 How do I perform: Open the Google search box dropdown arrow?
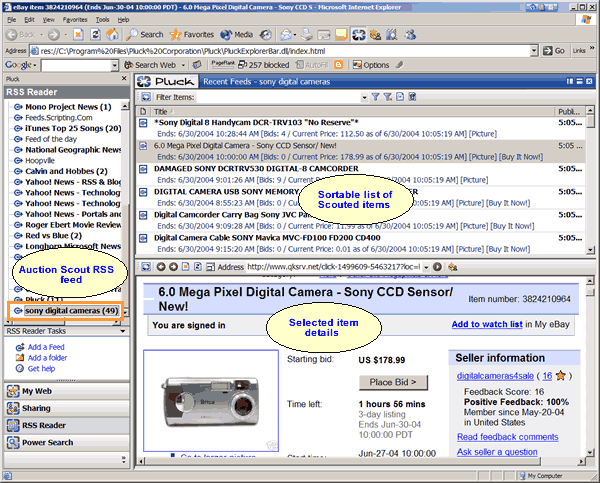click(115, 65)
